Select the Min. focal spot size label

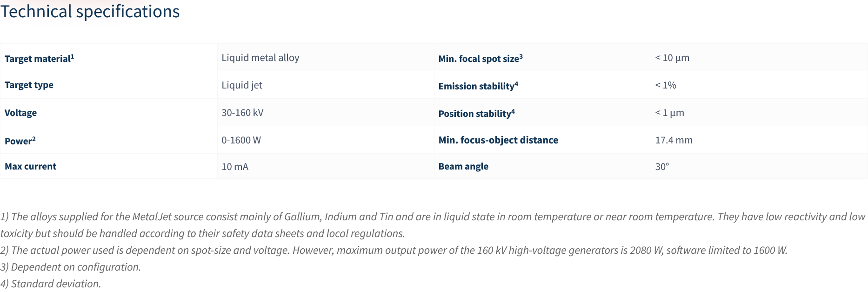481,58
